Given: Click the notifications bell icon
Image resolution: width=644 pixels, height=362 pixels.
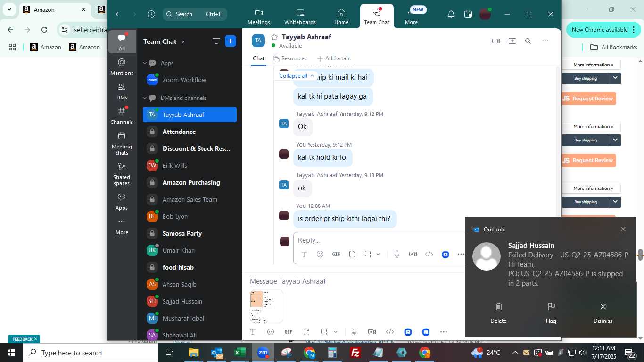Looking at the screenshot, I should coord(451,15).
